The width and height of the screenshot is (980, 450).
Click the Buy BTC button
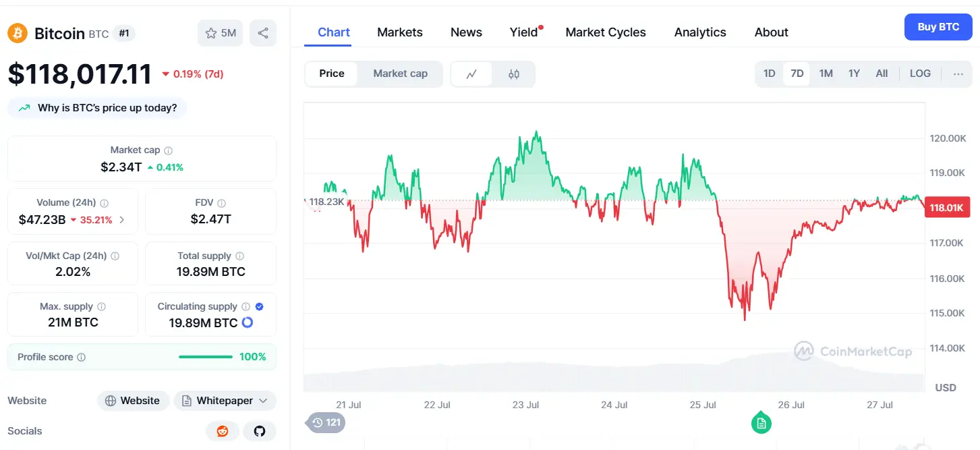coord(938,27)
